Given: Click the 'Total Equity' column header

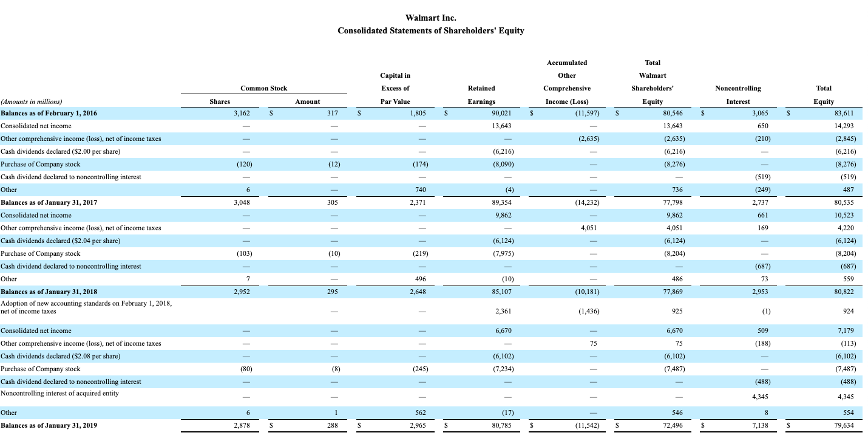Looking at the screenshot, I should pos(824,95).
